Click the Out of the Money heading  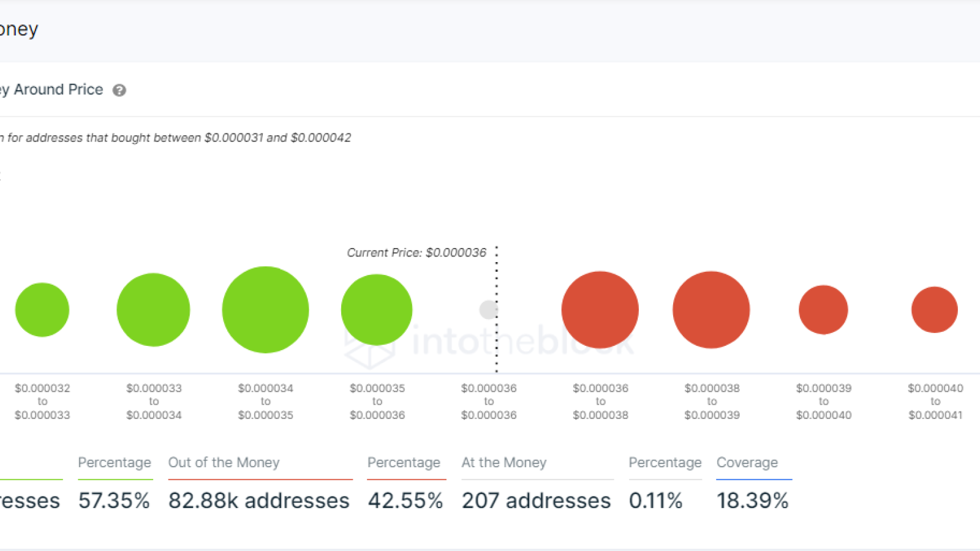coord(224,463)
